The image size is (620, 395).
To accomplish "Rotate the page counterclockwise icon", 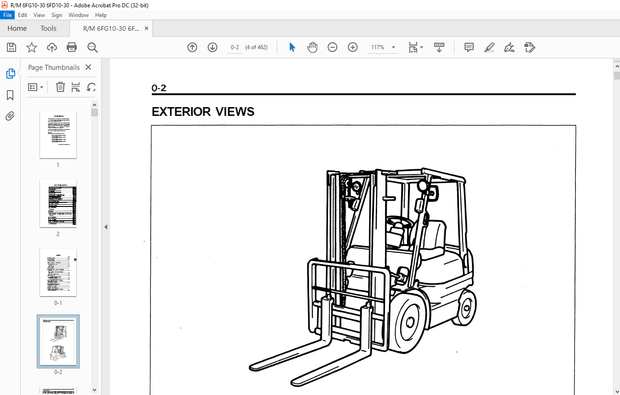I will click(91, 87).
